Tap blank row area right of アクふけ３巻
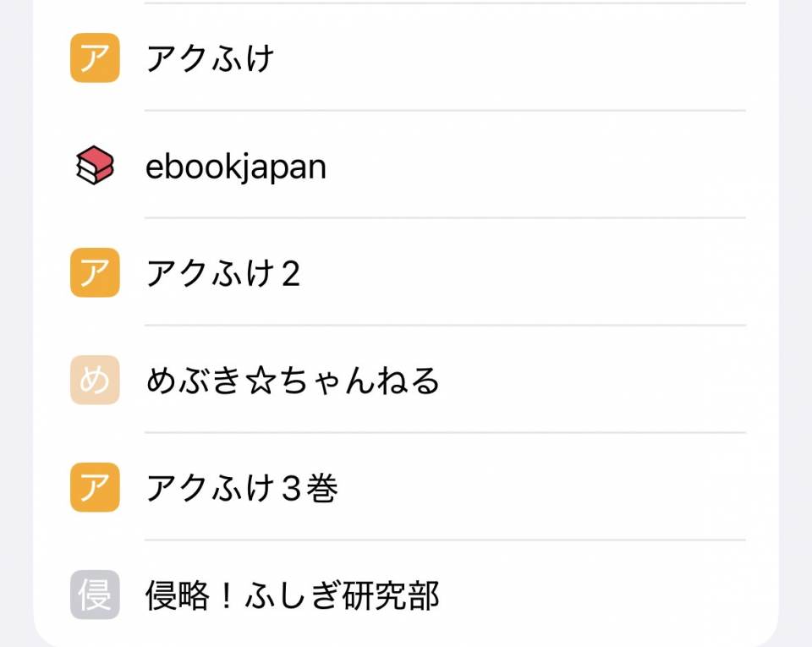This screenshot has width=812, height=647. click(x=541, y=489)
